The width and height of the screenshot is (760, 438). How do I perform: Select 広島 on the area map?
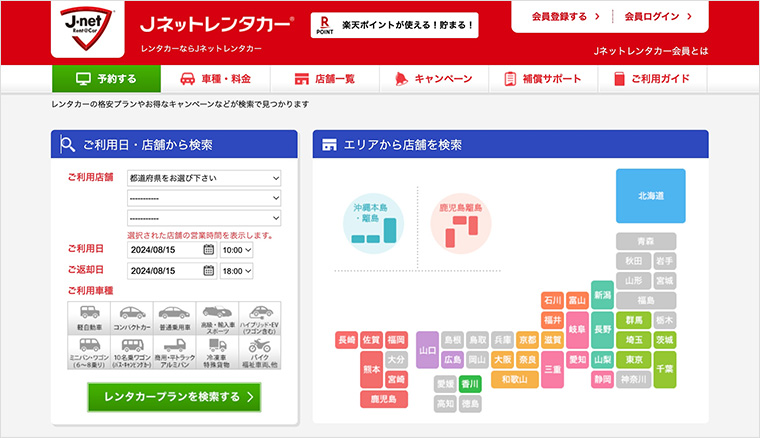(x=452, y=360)
